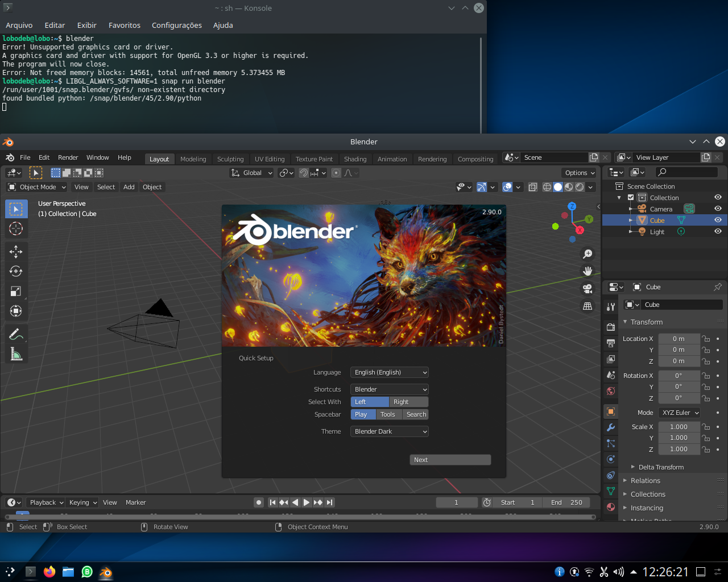Screen dimensions: 728x582
Task: Open the World Properties tab
Action: 610,390
